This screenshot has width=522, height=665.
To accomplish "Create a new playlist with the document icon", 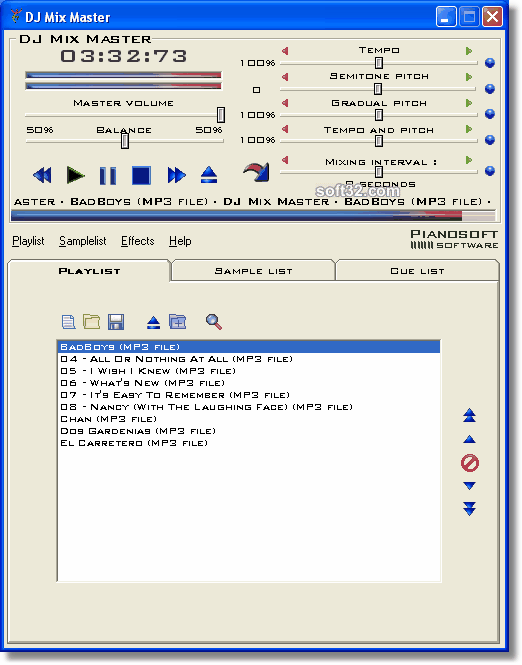I will pos(68,322).
